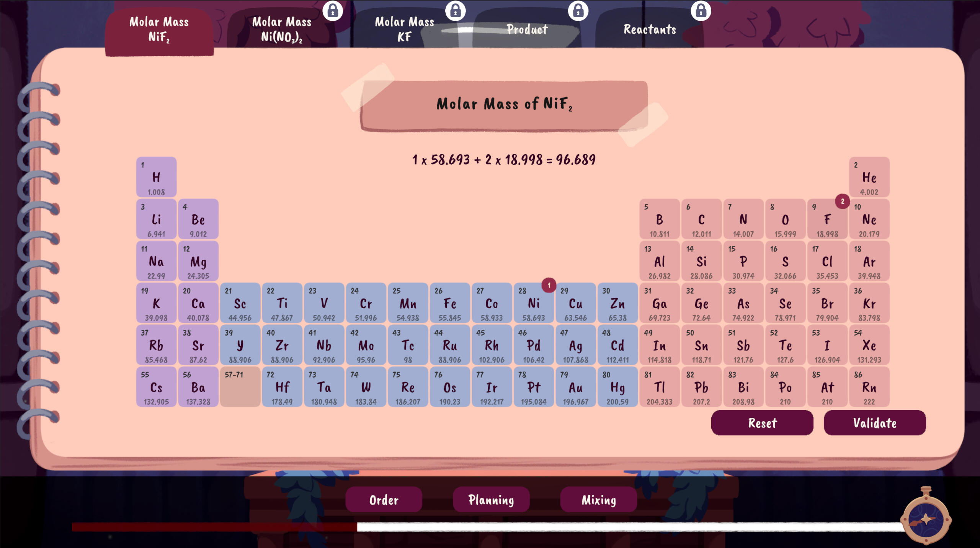Click the lock icon on the Reactants tab
Viewport: 980px width, 548px height.
[x=701, y=11]
